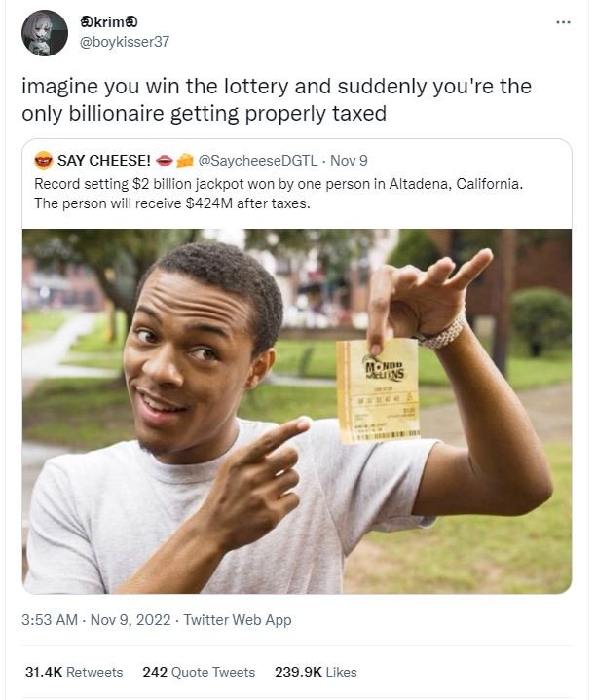View the 242 Quote Tweets list

[x=199, y=672]
